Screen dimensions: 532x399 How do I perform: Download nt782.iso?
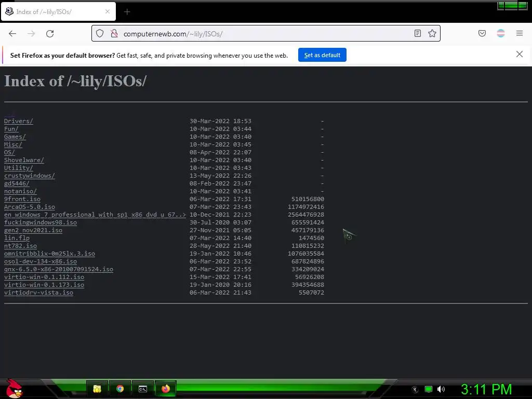[20, 246]
